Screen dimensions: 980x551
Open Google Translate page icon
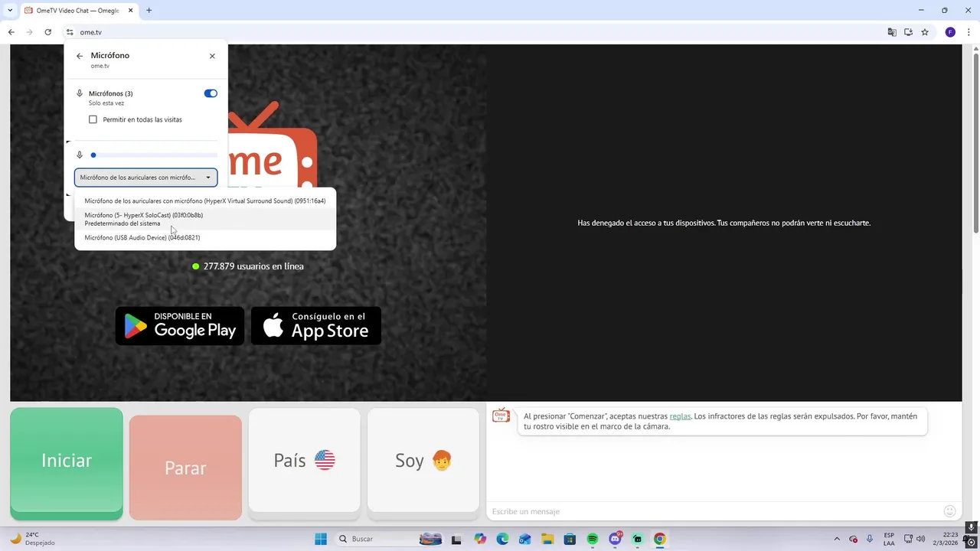click(x=892, y=32)
